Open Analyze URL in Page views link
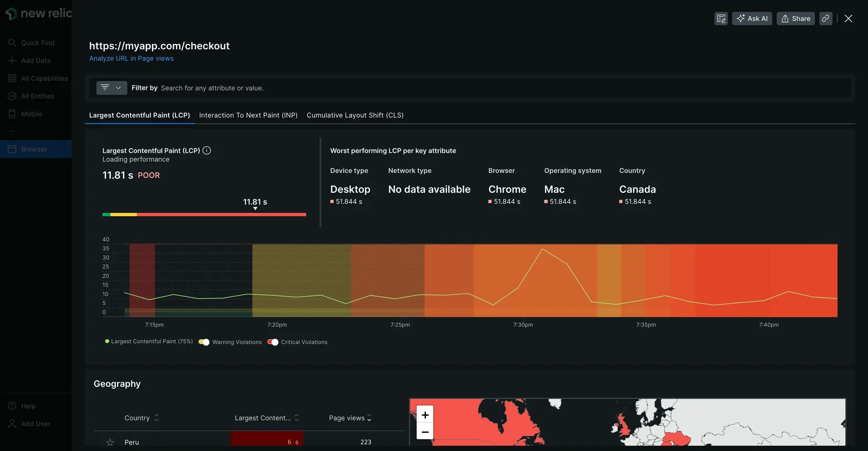This screenshot has width=868, height=451. tap(131, 58)
